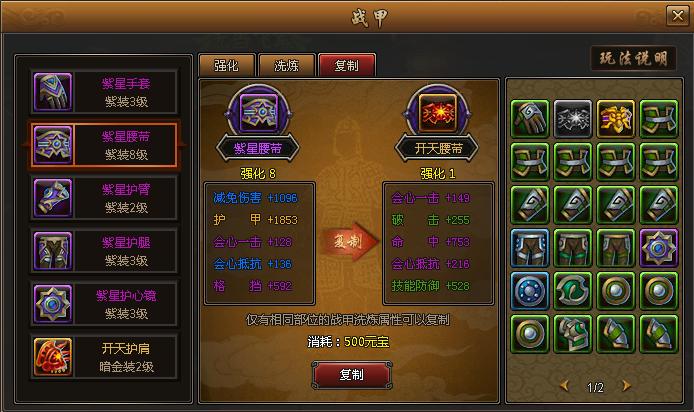The height and width of the screenshot is (412, 694).
Task: Click the blue-framed pants item in inventory
Action: coord(530,248)
